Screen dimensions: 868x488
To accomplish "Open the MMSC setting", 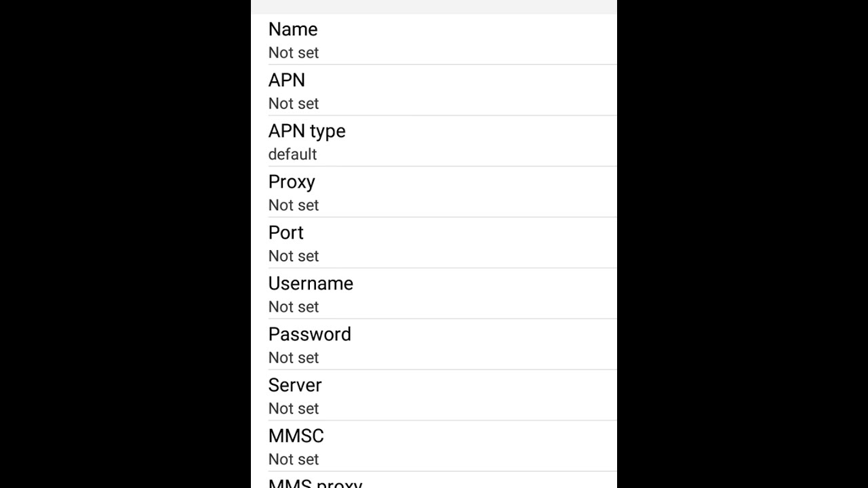I will [x=296, y=436].
